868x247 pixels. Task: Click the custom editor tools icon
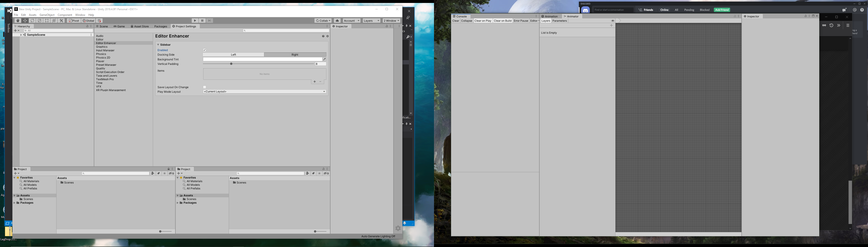[x=61, y=21]
